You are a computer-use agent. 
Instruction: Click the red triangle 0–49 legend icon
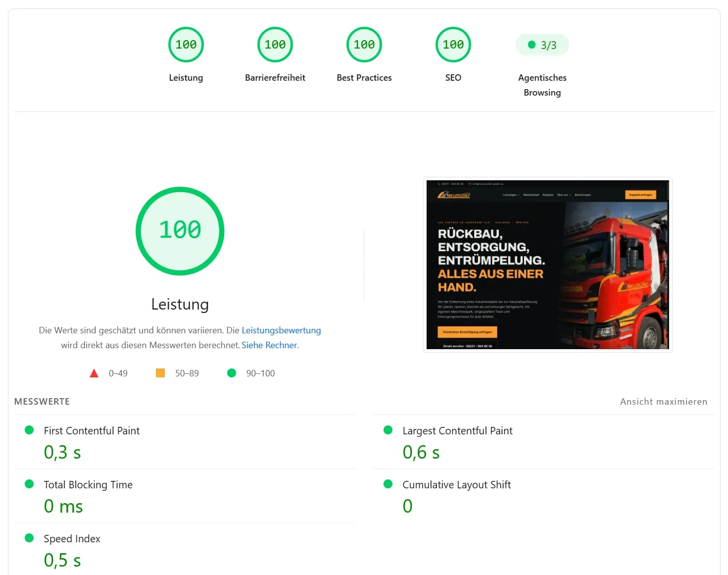coord(94,373)
